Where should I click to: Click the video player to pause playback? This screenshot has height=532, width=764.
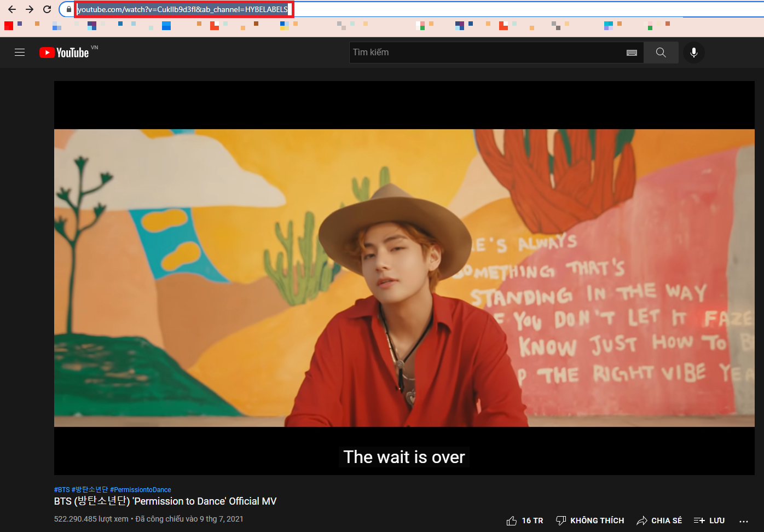click(x=404, y=278)
